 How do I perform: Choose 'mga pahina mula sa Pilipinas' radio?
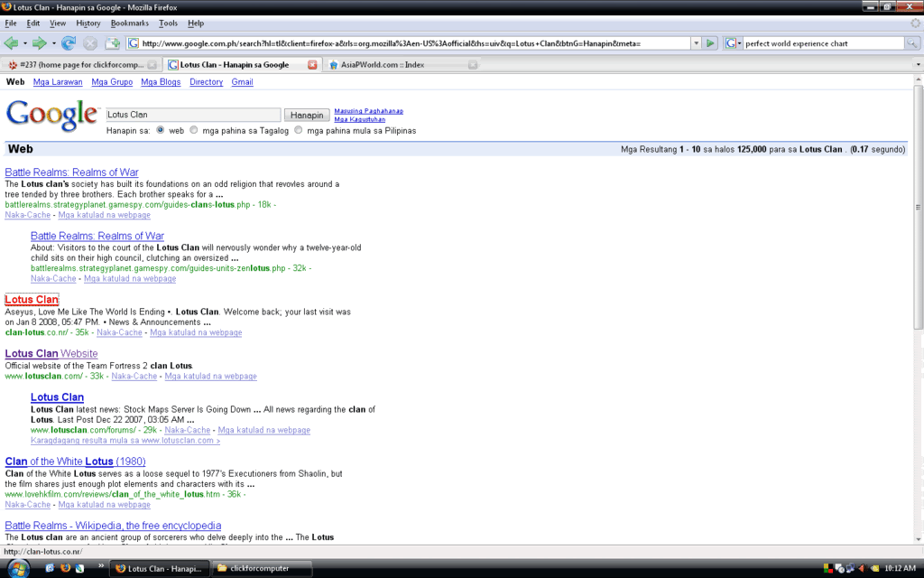[299, 130]
